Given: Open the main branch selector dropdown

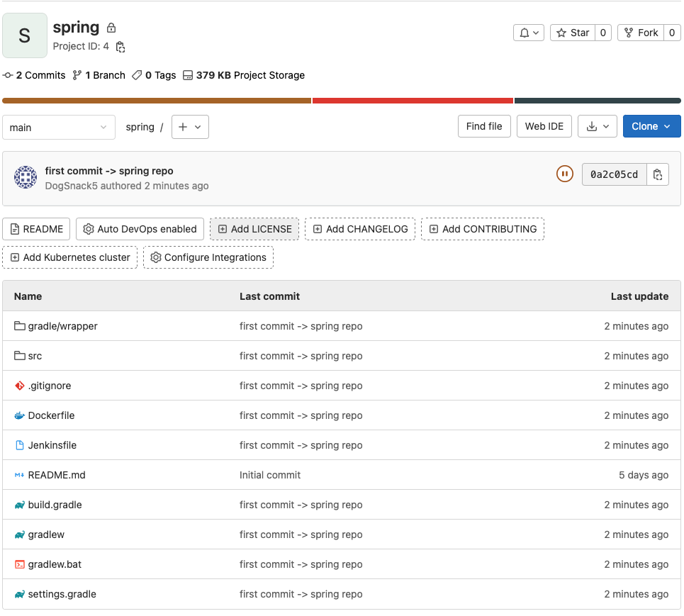Looking at the screenshot, I should coord(59,128).
